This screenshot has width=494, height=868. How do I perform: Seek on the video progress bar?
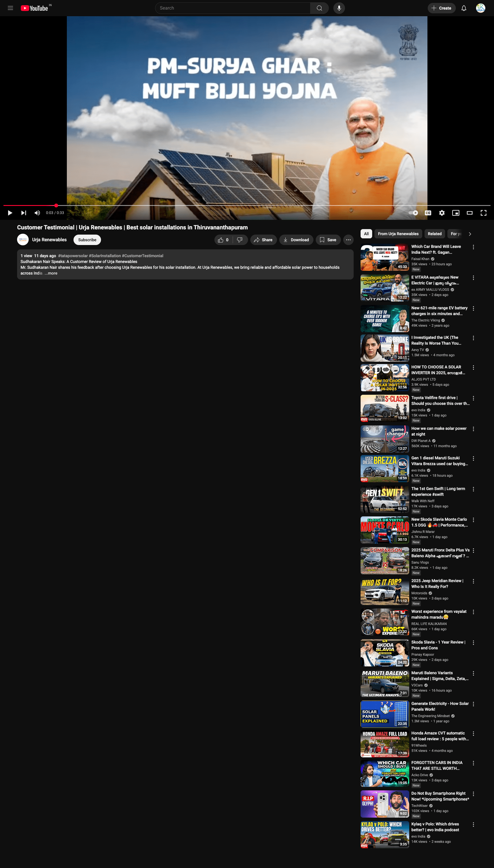click(x=247, y=205)
